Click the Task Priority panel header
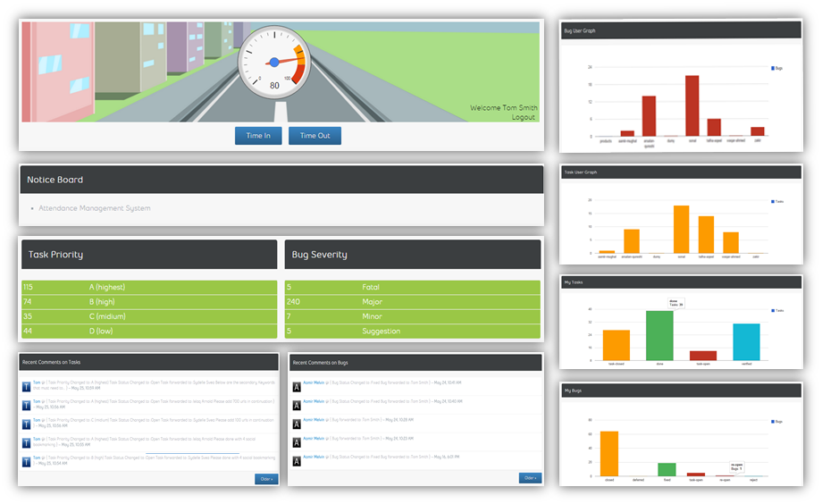 (x=149, y=255)
